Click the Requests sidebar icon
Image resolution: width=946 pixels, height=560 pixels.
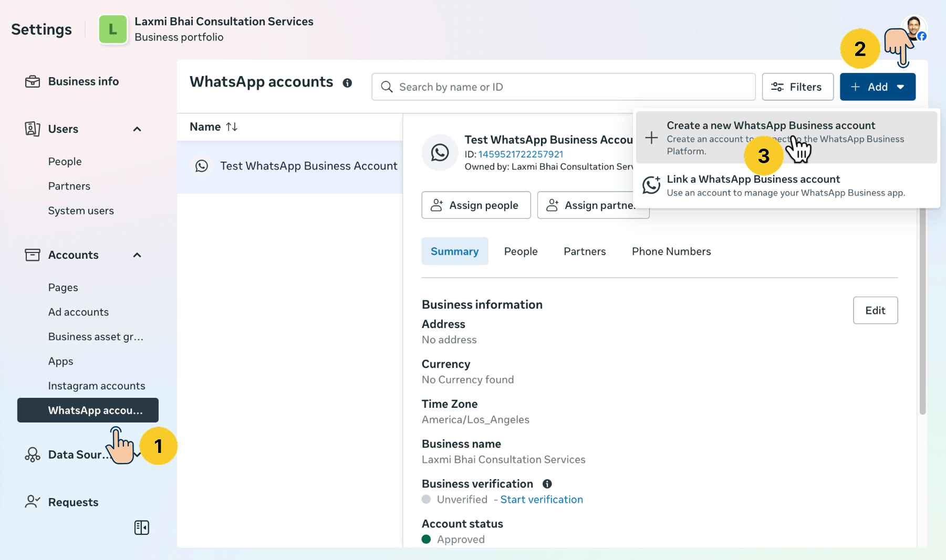(x=33, y=502)
